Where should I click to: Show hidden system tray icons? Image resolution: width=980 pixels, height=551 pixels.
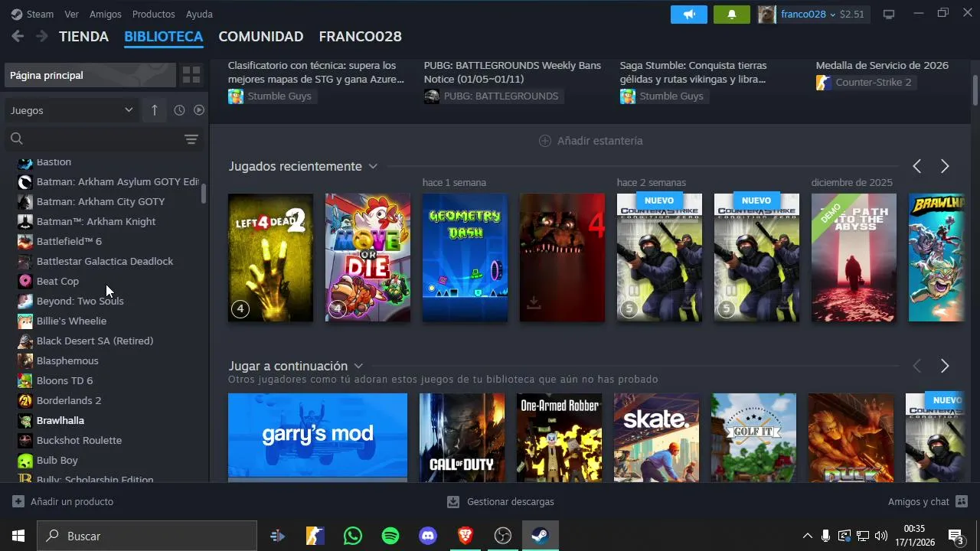point(807,536)
